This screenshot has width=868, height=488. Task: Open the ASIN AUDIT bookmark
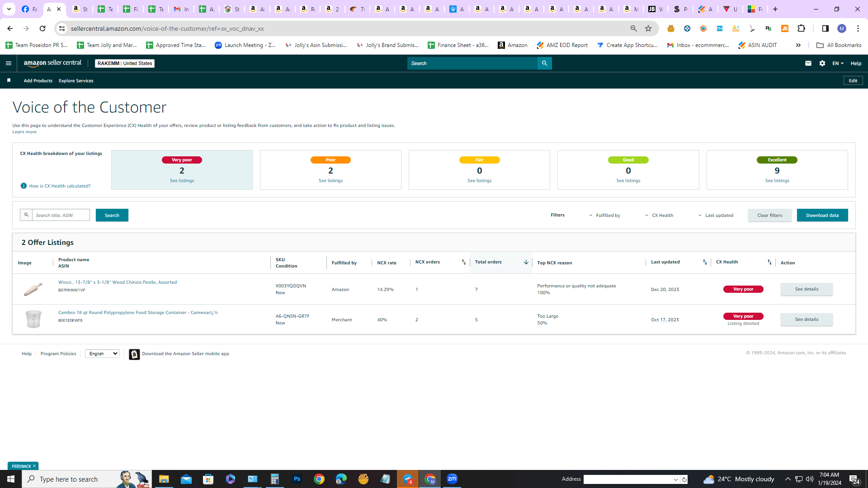coord(757,45)
